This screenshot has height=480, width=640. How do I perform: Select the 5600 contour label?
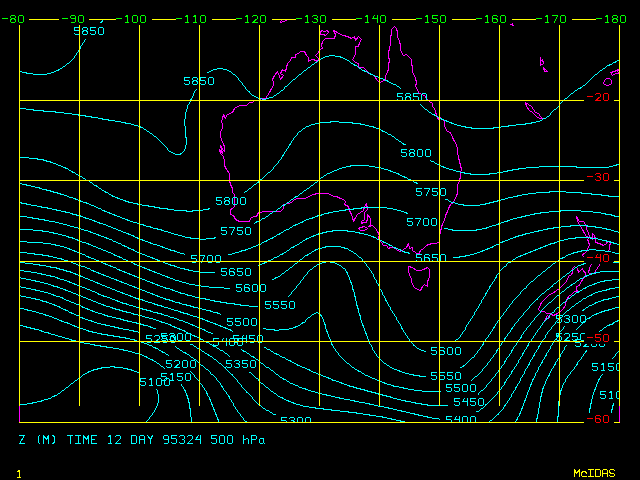251,288
